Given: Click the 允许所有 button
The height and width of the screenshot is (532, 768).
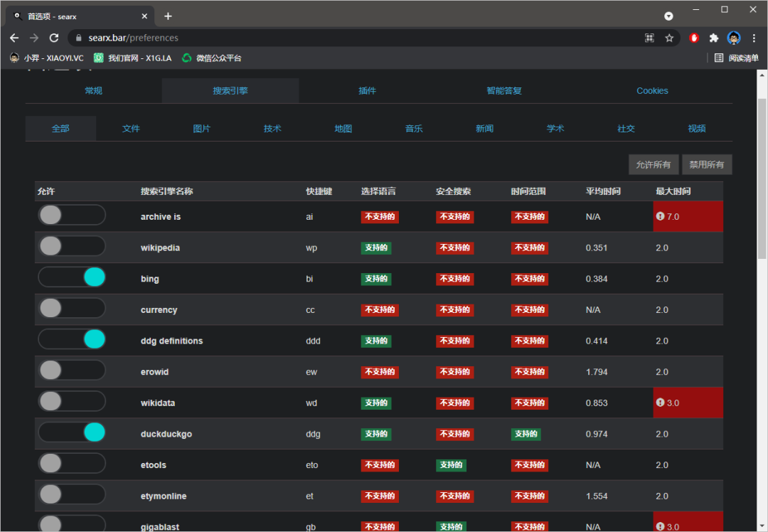Looking at the screenshot, I should [654, 164].
